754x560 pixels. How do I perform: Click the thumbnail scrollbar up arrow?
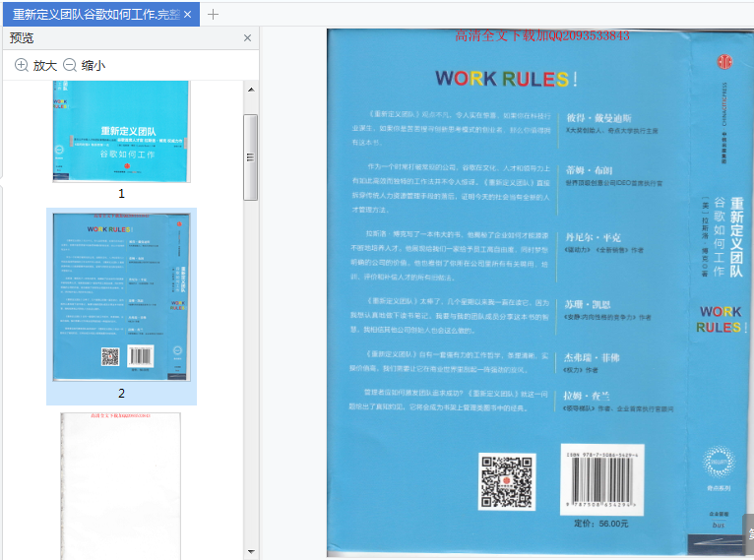click(251, 90)
